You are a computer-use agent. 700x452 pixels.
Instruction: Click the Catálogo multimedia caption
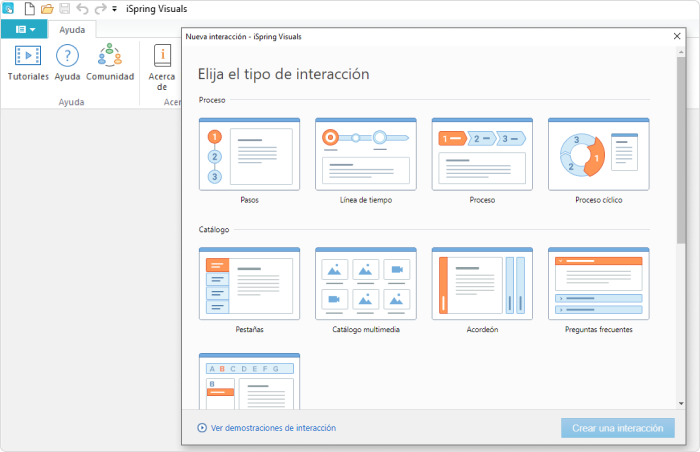[366, 330]
